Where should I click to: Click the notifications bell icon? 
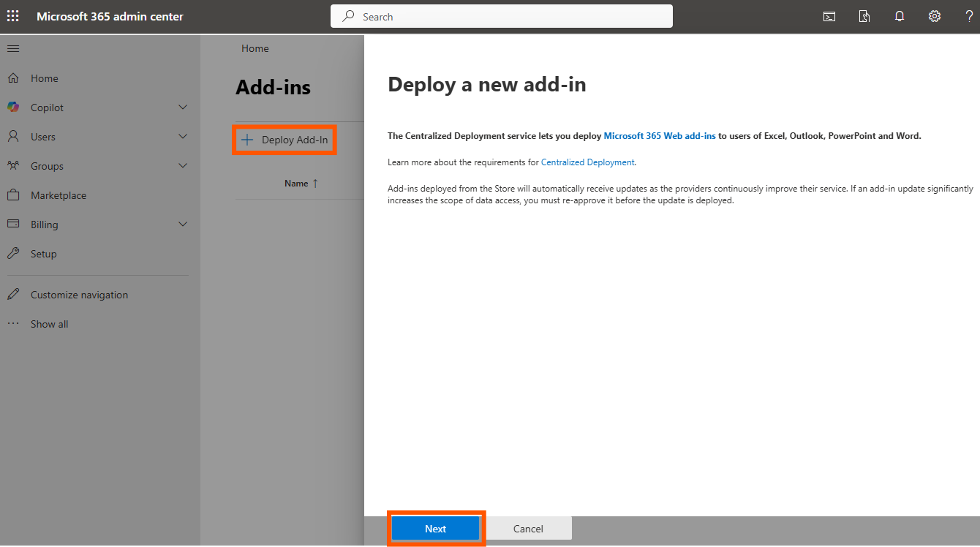(900, 16)
